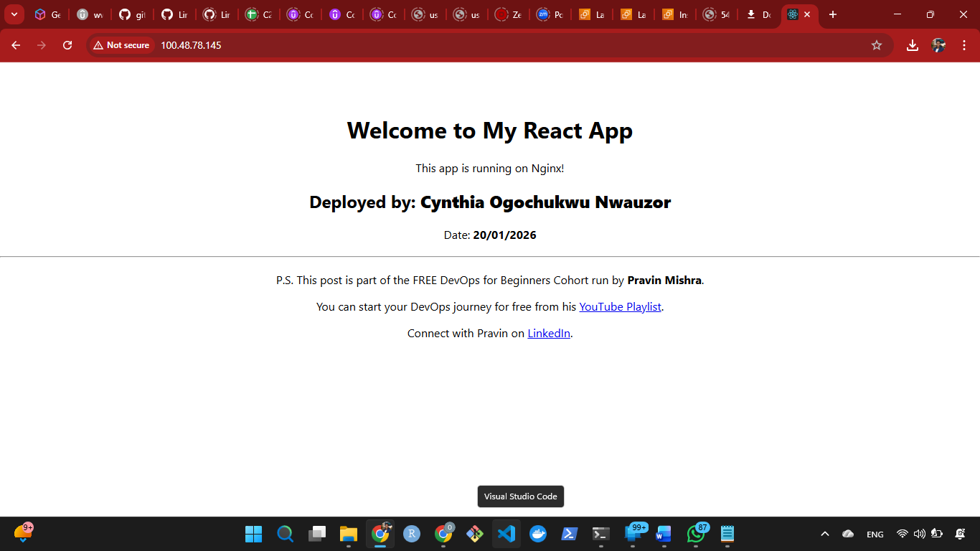980x551 pixels.
Task: Open the volume speaker icon
Action: coord(920,534)
